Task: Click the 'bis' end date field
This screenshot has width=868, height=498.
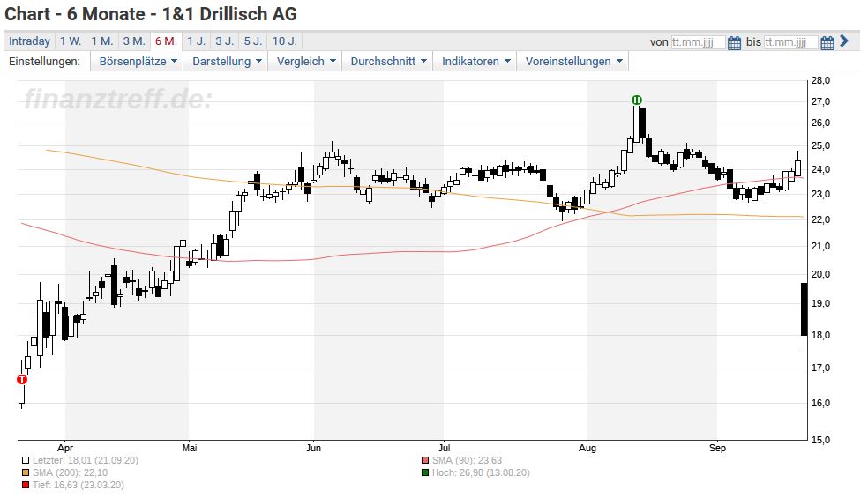Action: 790,42
